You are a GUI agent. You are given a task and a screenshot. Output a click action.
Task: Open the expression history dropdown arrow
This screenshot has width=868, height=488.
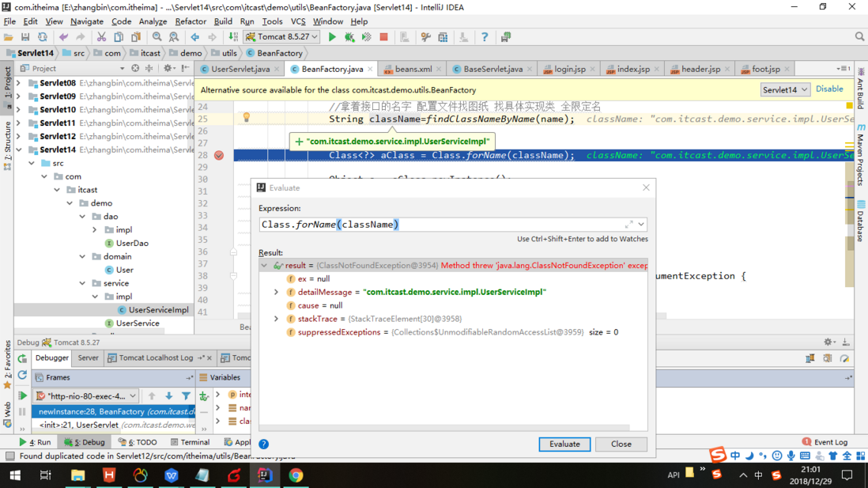pyautogui.click(x=641, y=225)
